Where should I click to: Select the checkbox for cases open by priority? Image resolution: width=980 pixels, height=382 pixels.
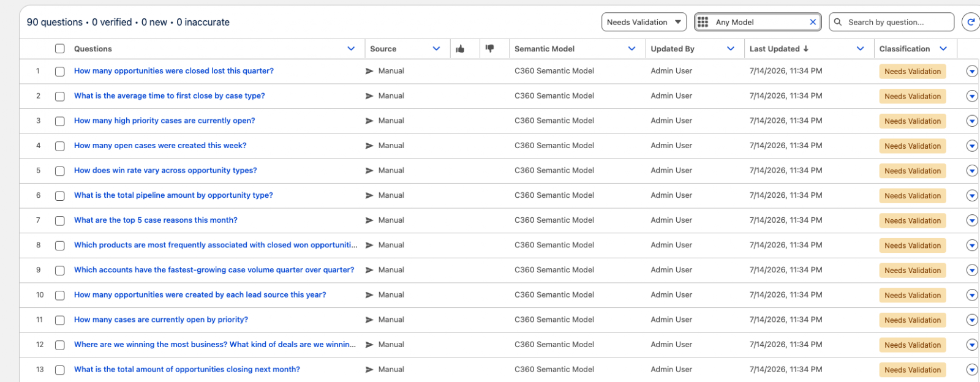pos(59,320)
